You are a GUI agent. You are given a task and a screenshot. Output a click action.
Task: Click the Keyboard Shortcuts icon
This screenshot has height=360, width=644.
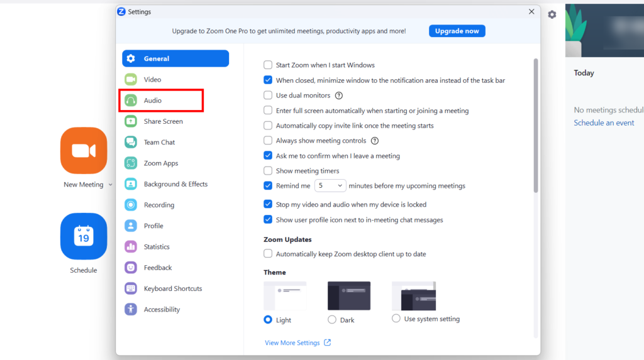pos(131,288)
